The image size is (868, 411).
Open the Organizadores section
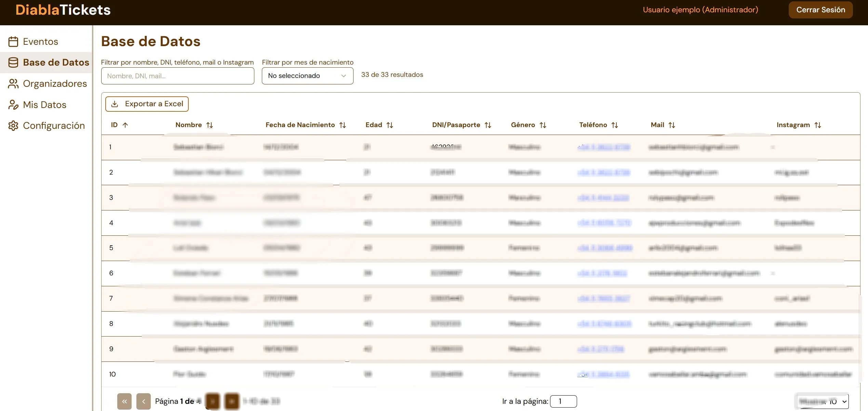click(x=55, y=83)
